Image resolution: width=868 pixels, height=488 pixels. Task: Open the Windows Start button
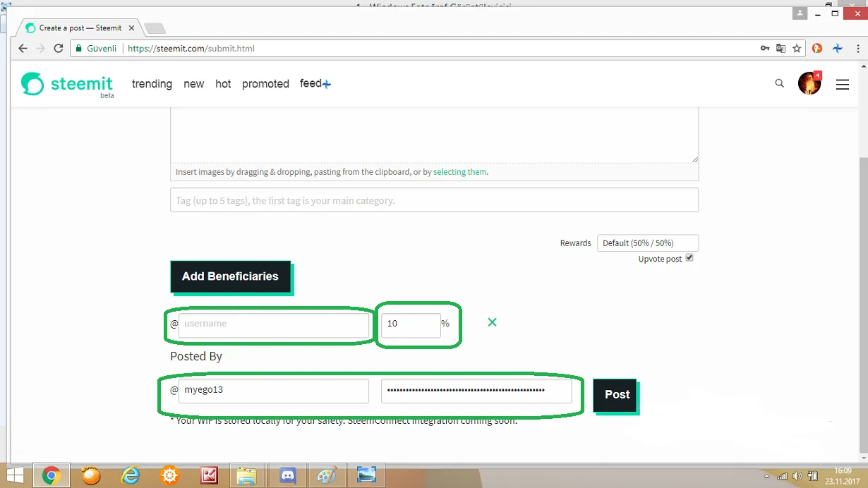[15, 476]
